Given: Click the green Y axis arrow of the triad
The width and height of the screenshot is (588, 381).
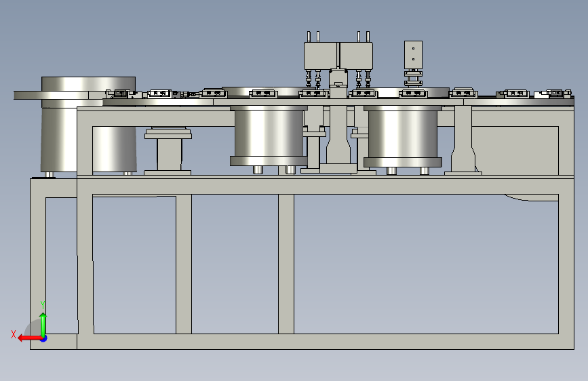Looking at the screenshot, I should (43, 325).
